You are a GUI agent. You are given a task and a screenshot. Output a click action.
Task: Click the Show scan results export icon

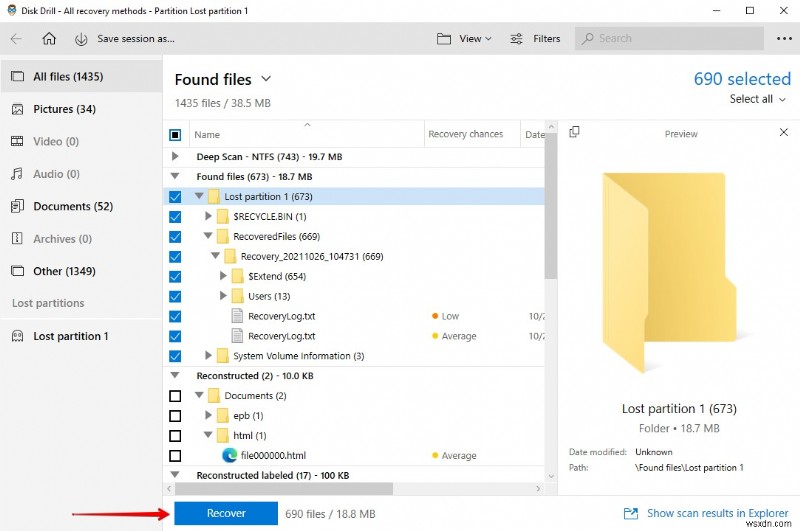(631, 513)
